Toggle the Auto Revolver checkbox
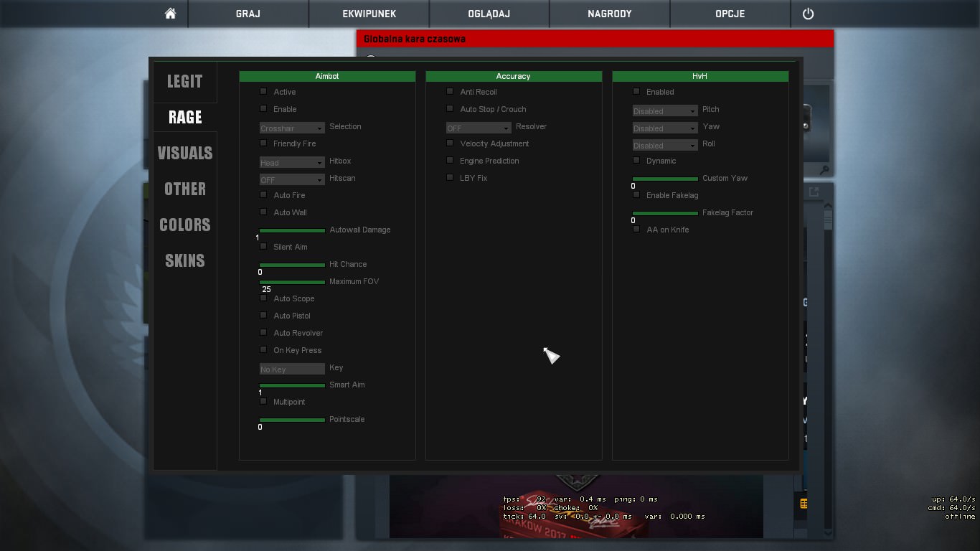980x551 pixels. (263, 332)
